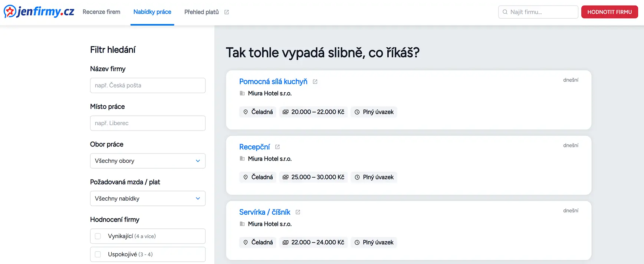The height and width of the screenshot is (264, 644).
Task: Select the Nabídky práce menu item
Action: [152, 11]
